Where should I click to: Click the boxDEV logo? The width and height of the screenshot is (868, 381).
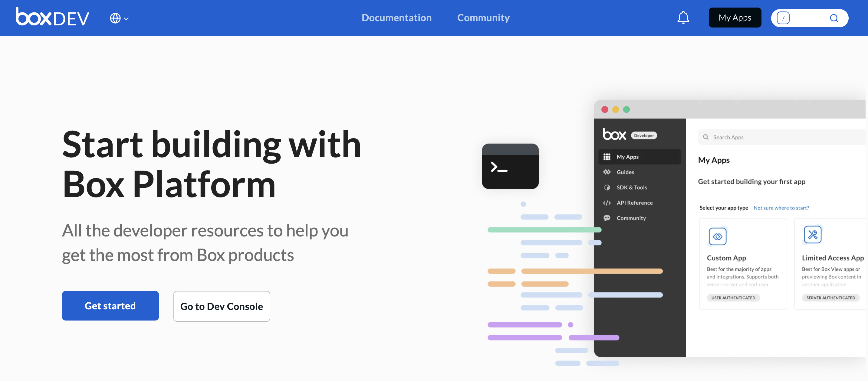click(52, 17)
